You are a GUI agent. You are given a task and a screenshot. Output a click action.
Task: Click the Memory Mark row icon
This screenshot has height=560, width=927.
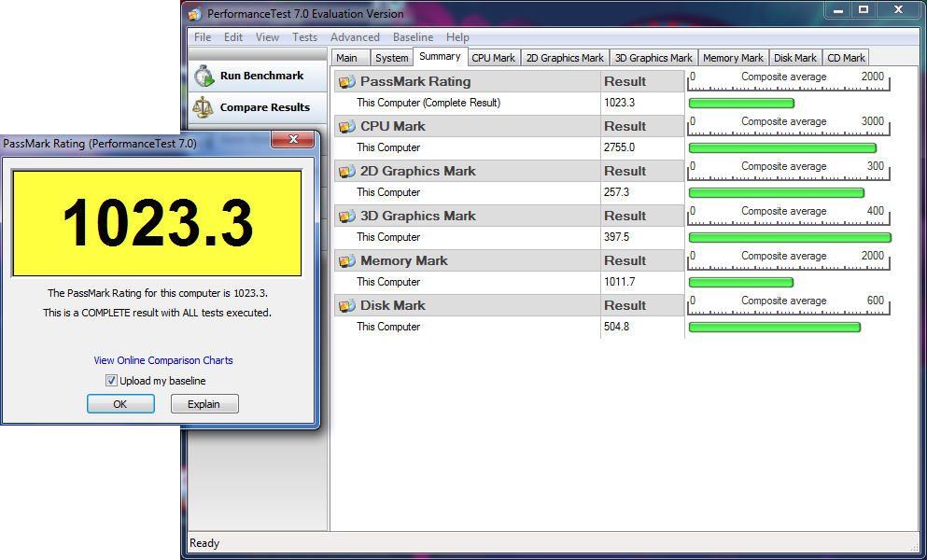(347, 260)
